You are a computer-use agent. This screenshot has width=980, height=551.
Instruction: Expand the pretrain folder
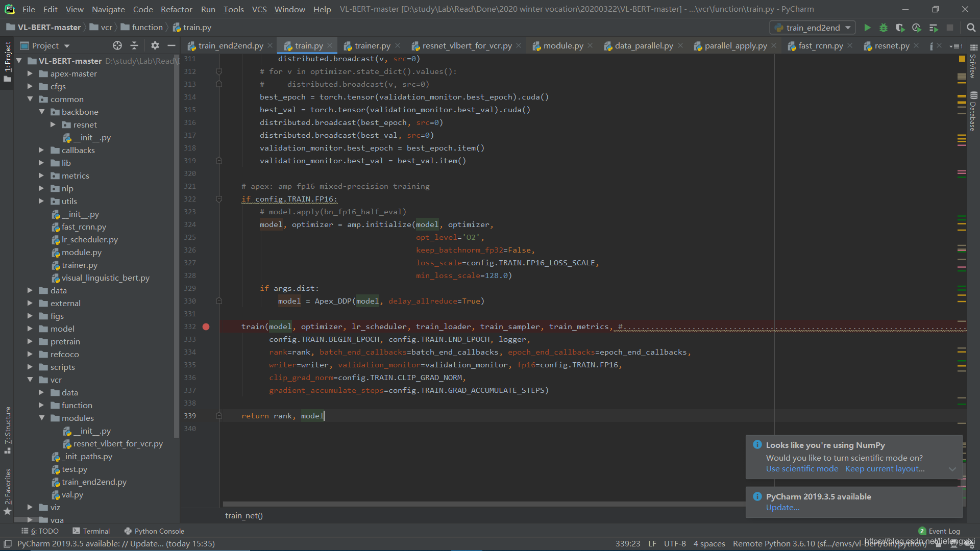click(30, 341)
